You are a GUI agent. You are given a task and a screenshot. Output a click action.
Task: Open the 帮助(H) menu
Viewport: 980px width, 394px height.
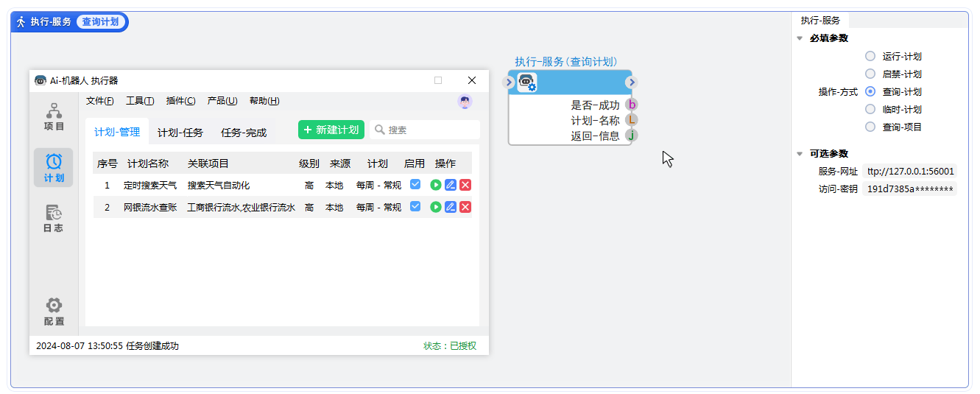tap(264, 102)
